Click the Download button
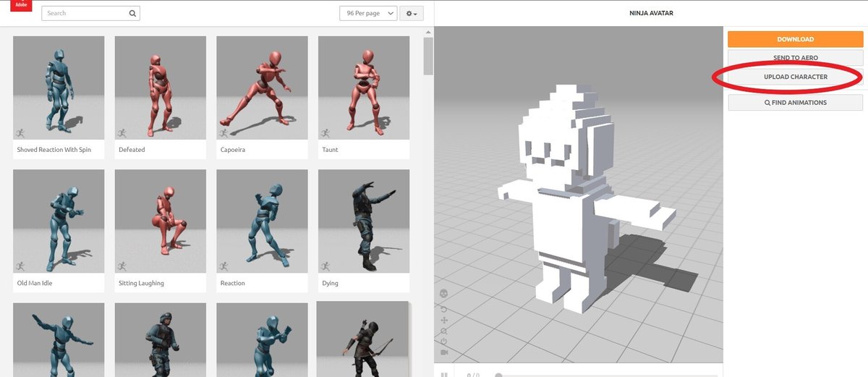868x377 pixels. click(x=795, y=39)
